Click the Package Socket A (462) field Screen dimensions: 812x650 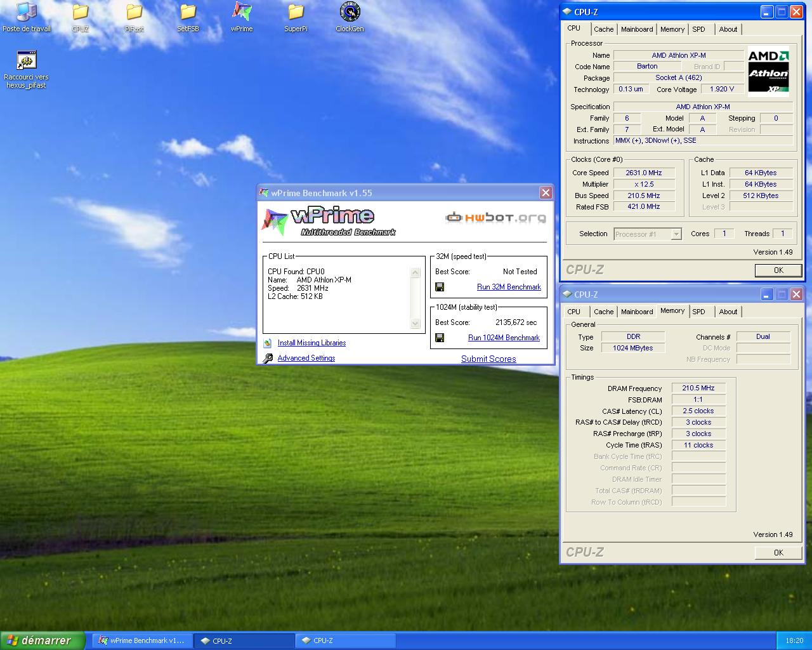678,77
